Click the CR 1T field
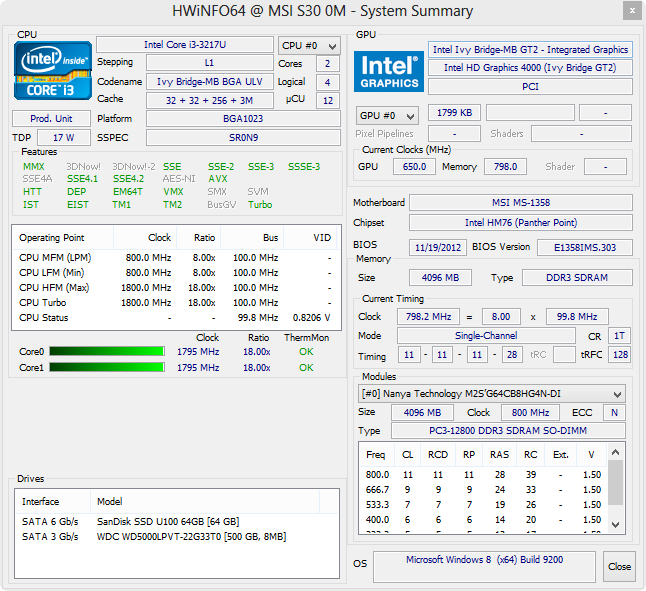Viewport: 646px width, 591px height. 619,336
